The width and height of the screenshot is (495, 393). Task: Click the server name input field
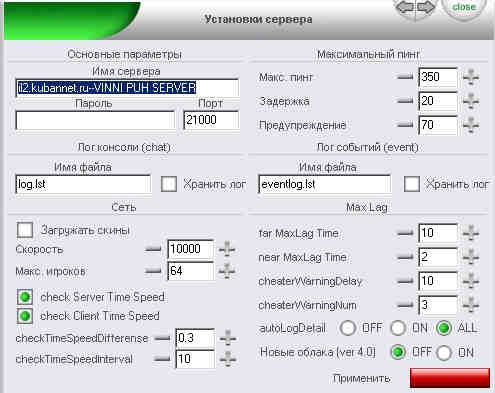(127, 88)
